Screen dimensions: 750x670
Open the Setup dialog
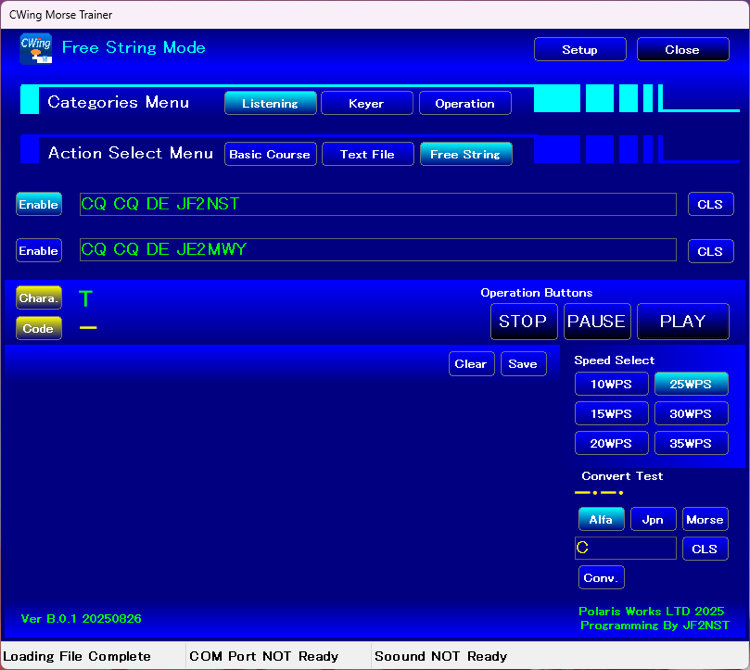tap(580, 50)
